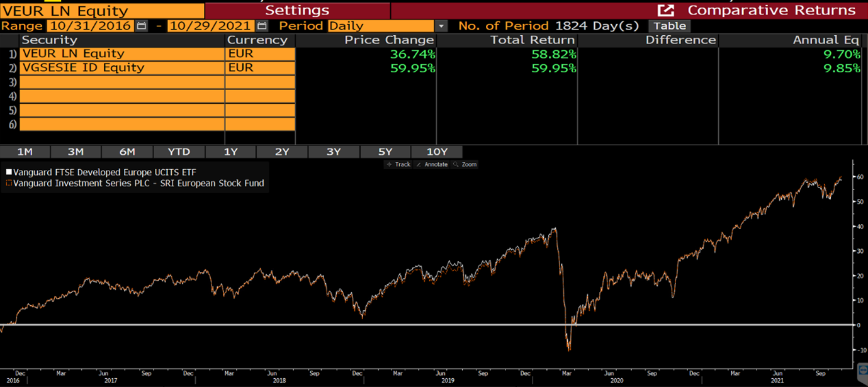Select the YTD range tab
Viewport: 868px width, 387px height.
[179, 152]
